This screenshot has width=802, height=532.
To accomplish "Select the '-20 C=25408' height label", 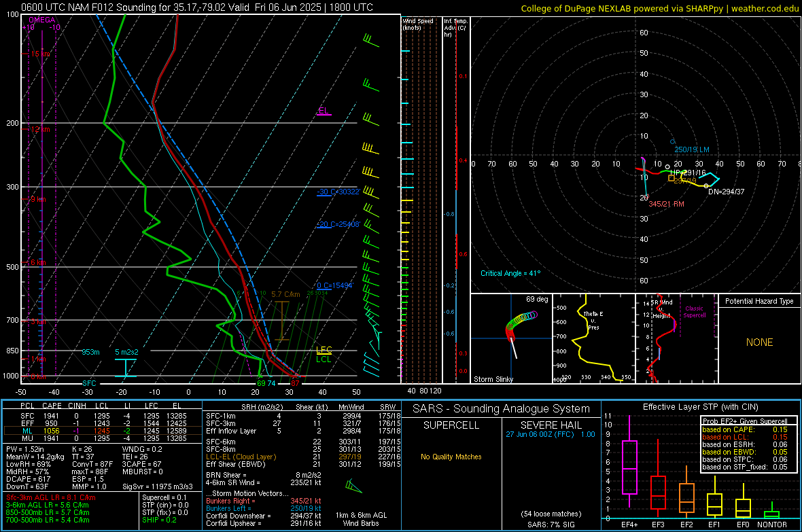I will pos(338,225).
